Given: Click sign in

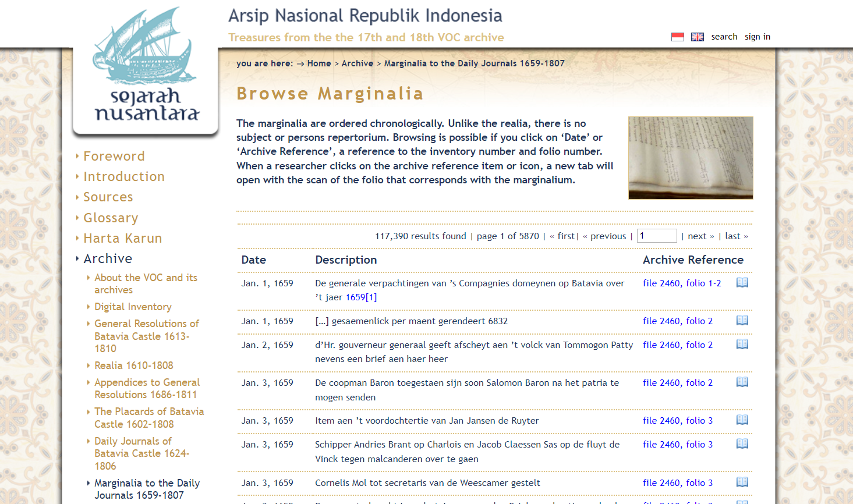Looking at the screenshot, I should click(x=758, y=37).
